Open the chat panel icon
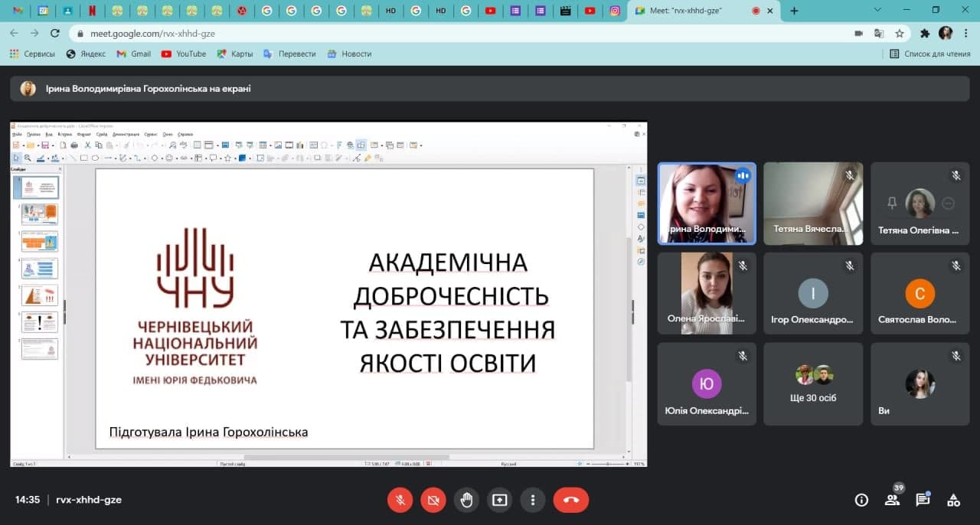 (x=923, y=500)
